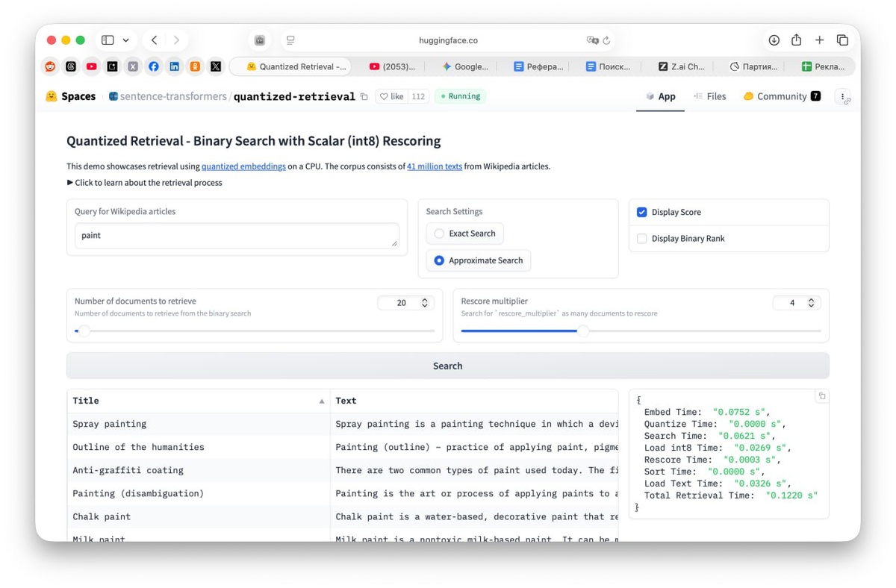Click the browser forward arrow

click(x=176, y=40)
